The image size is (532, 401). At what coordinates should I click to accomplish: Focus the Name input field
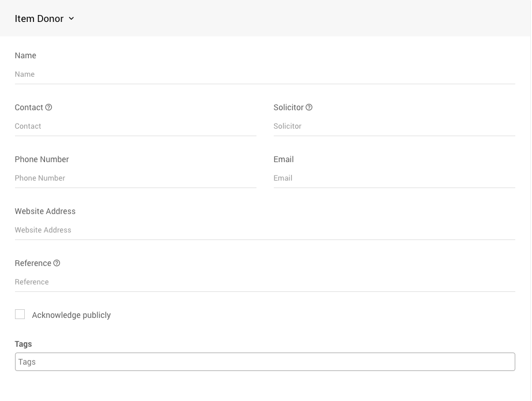265,74
